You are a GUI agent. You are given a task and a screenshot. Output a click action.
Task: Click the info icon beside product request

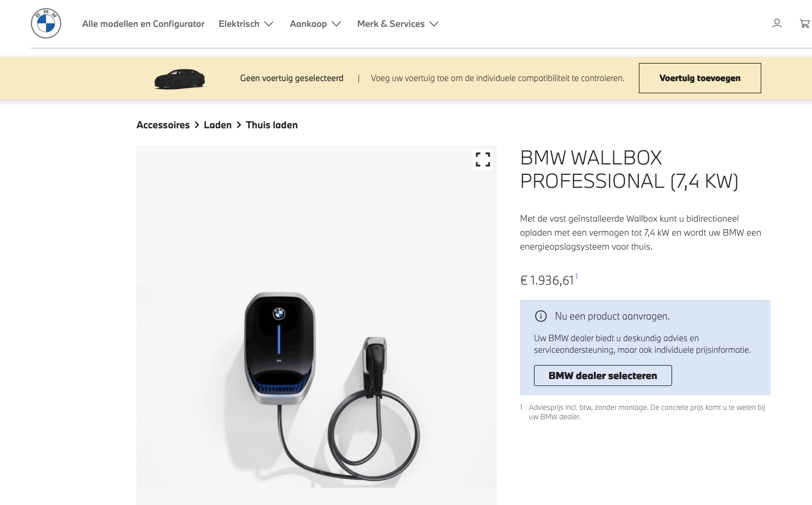(x=541, y=316)
